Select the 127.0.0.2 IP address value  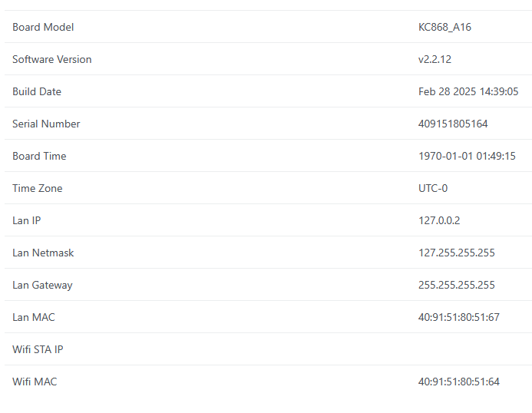[x=439, y=220]
